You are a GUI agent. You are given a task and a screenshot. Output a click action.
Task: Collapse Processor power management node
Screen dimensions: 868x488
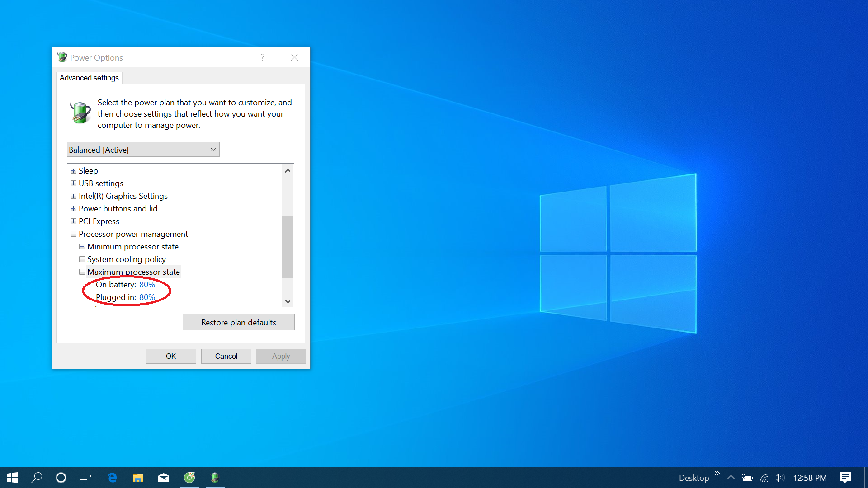pyautogui.click(x=73, y=234)
